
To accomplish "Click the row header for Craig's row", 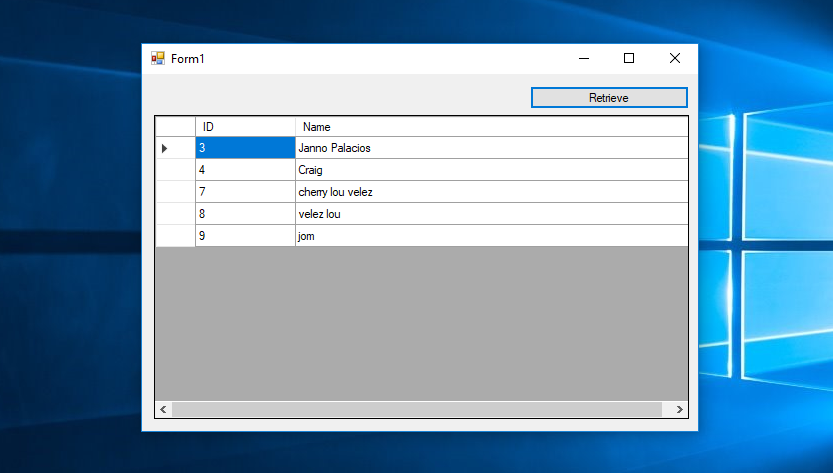I will [175, 170].
